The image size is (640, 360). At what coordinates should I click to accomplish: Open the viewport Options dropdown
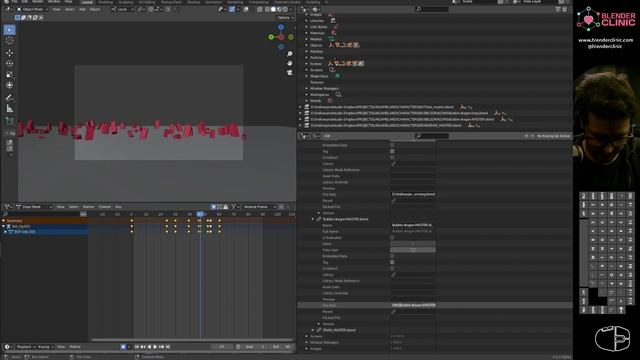coord(284,18)
